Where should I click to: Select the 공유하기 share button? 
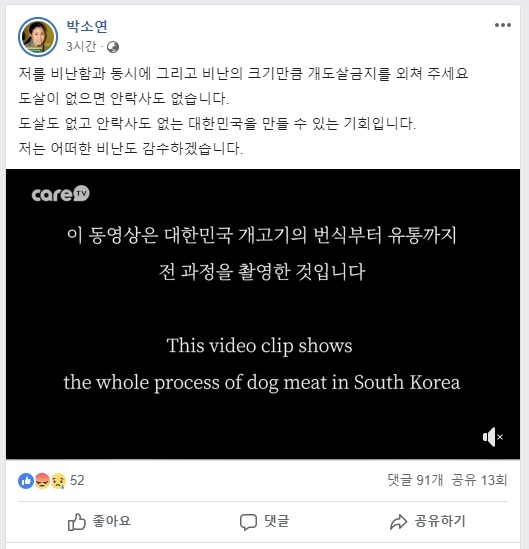[x=440, y=521]
